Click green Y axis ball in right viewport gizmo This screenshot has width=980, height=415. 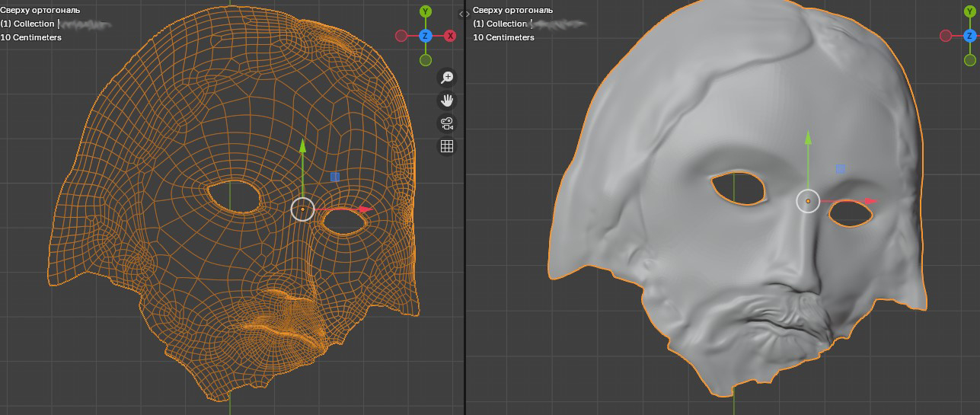[x=970, y=11]
